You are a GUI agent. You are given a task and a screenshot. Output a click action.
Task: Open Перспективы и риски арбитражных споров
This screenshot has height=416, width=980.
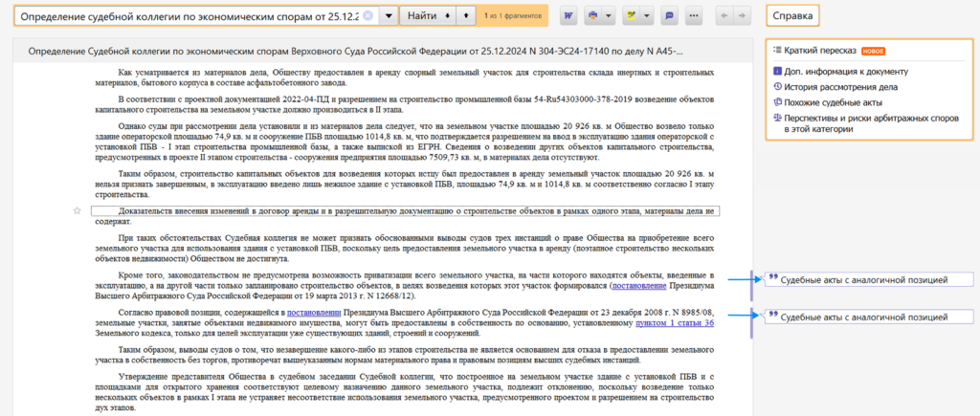click(871, 123)
